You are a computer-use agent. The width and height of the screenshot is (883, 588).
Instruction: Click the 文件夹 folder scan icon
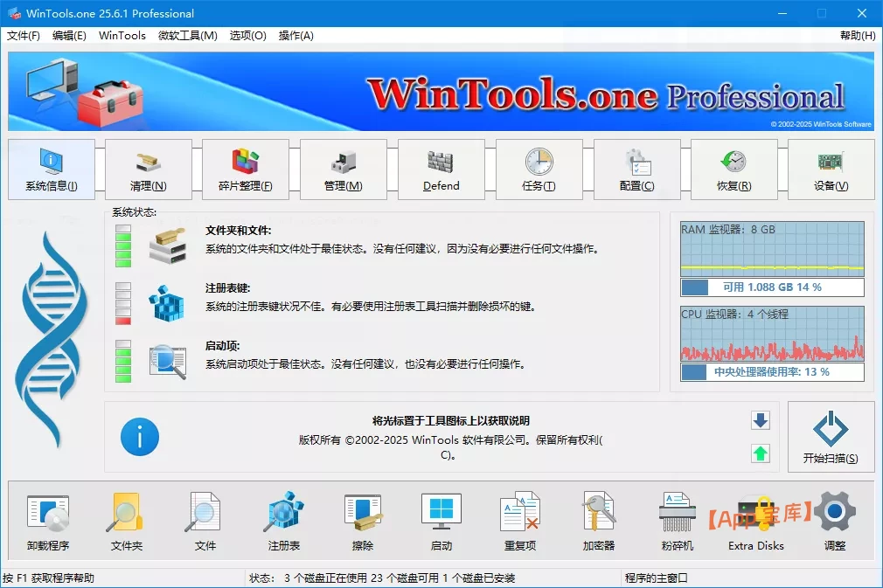[x=126, y=522]
